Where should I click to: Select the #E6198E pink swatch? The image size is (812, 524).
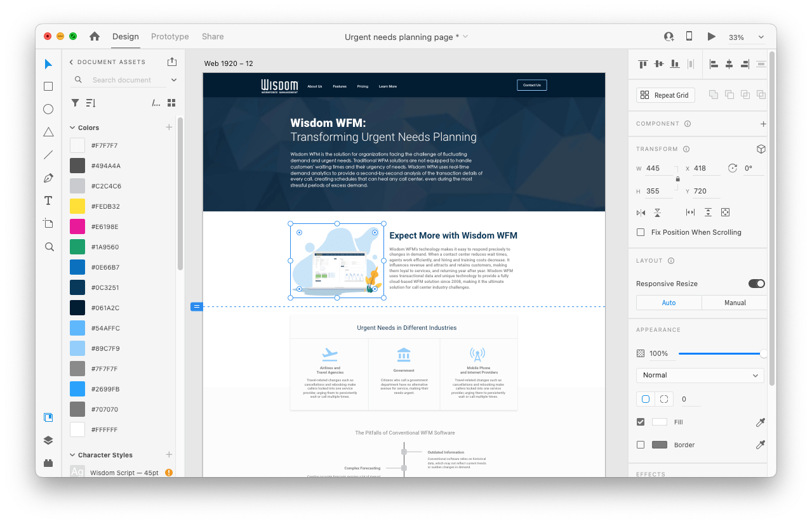pos(77,226)
